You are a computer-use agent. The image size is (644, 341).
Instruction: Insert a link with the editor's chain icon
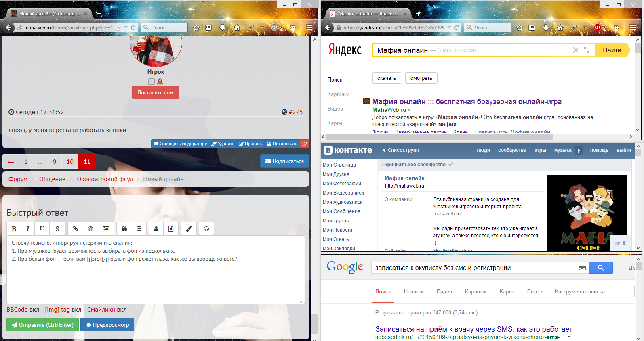(x=75, y=229)
